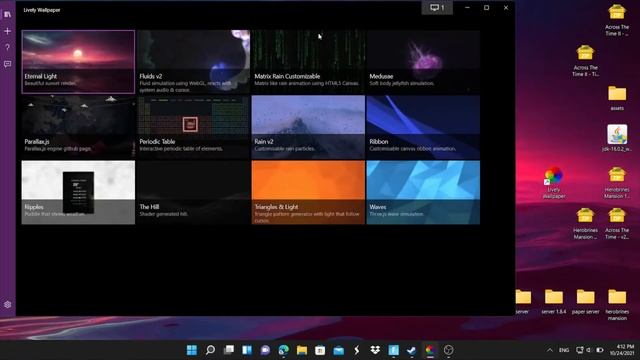Open OBS Studio from the taskbar
Viewport: 640px width, 360px height.
(x=448, y=350)
